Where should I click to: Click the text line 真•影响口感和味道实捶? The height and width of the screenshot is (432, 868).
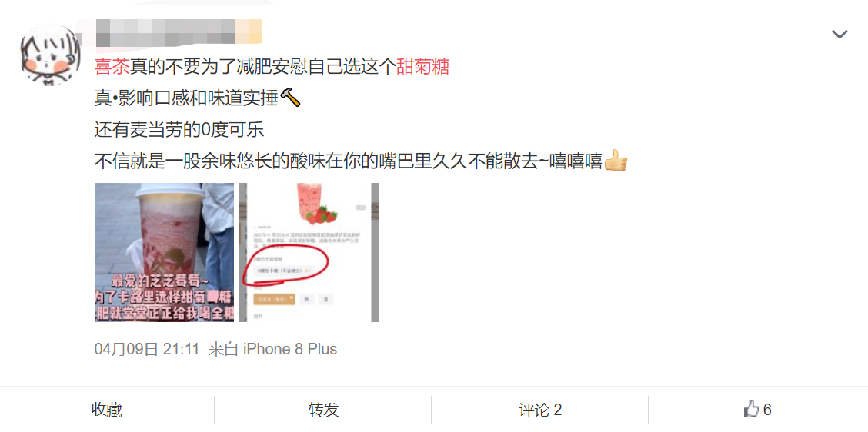coord(187,98)
